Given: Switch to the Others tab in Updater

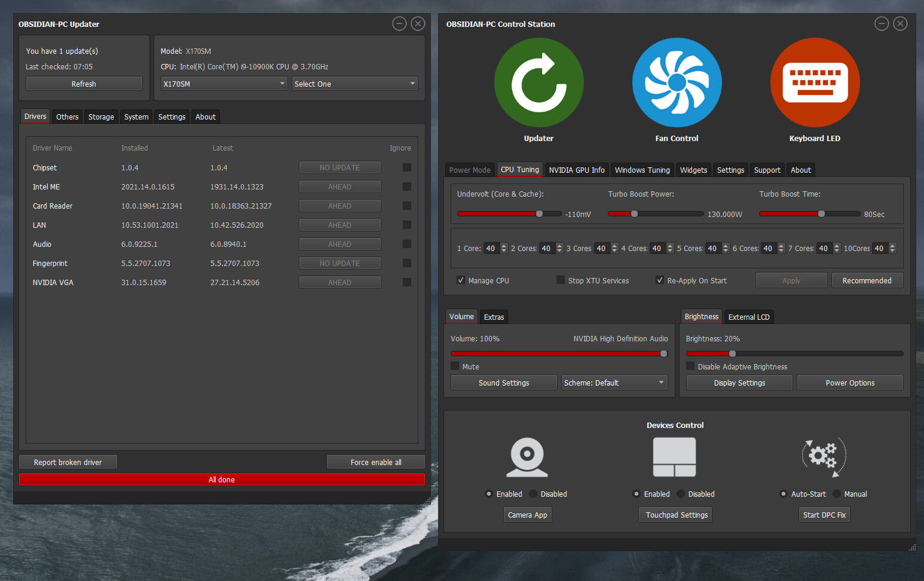Looking at the screenshot, I should [67, 117].
